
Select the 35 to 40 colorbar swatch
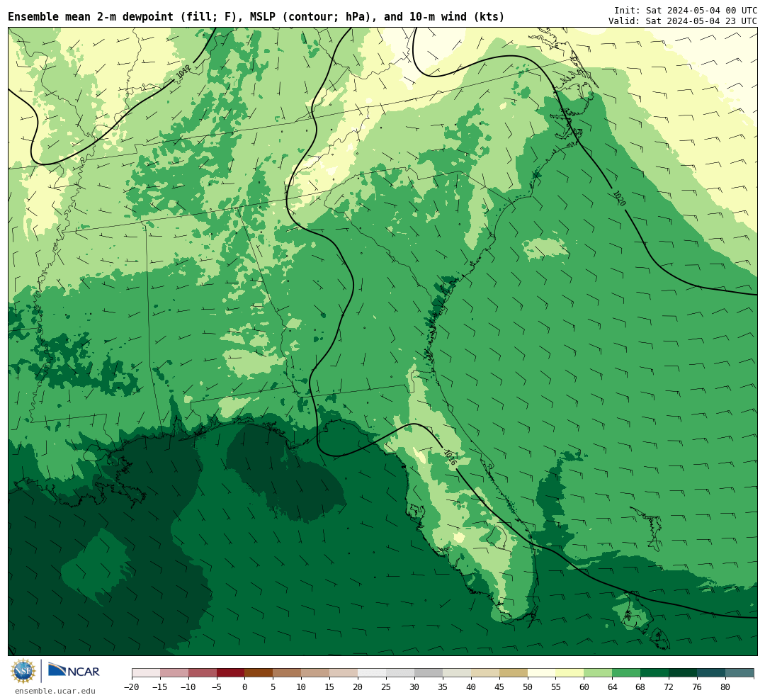(457, 673)
